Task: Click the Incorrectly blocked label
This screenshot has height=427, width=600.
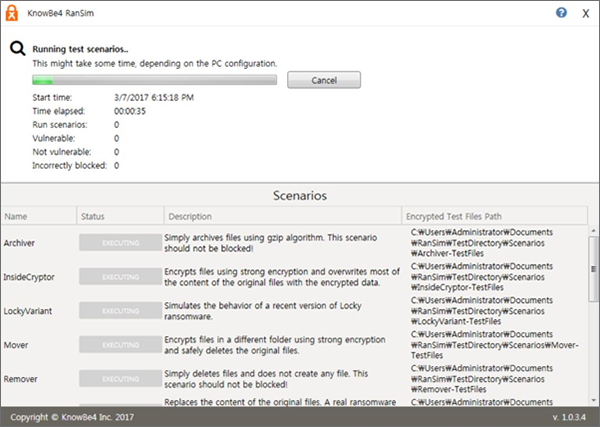Action: [x=70, y=166]
